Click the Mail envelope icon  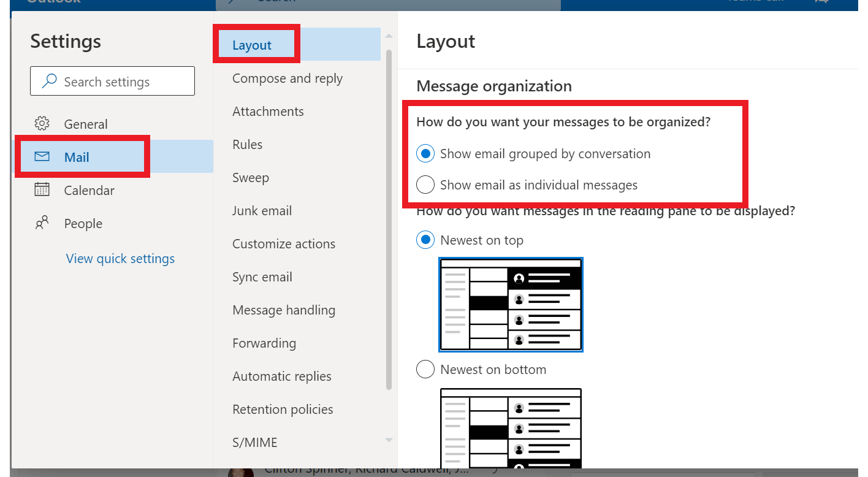42,156
